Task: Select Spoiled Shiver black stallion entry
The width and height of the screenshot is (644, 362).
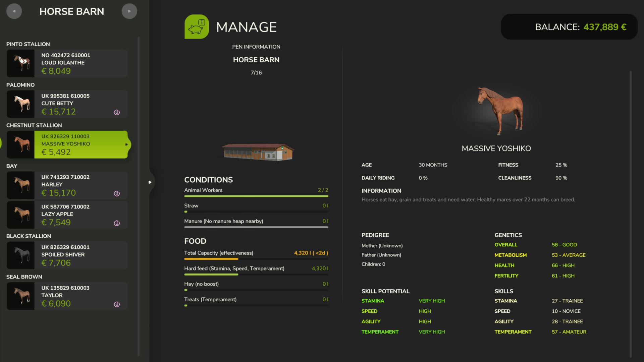Action: 67,255
